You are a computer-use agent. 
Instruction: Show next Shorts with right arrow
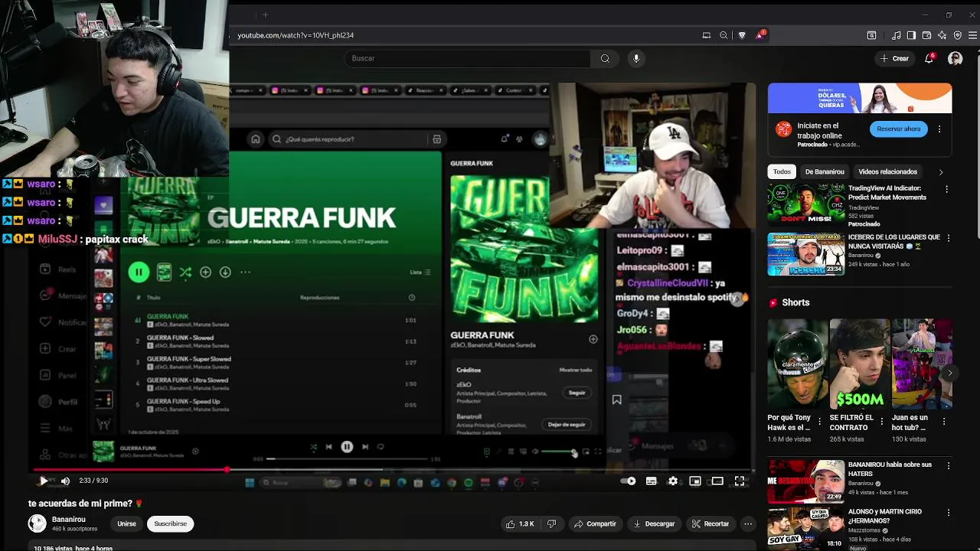point(949,373)
